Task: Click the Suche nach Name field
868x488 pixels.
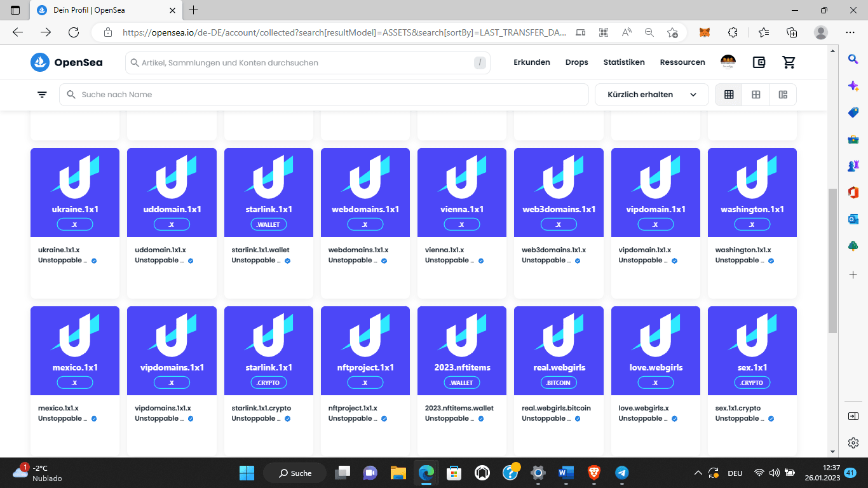Action: click(324, 95)
